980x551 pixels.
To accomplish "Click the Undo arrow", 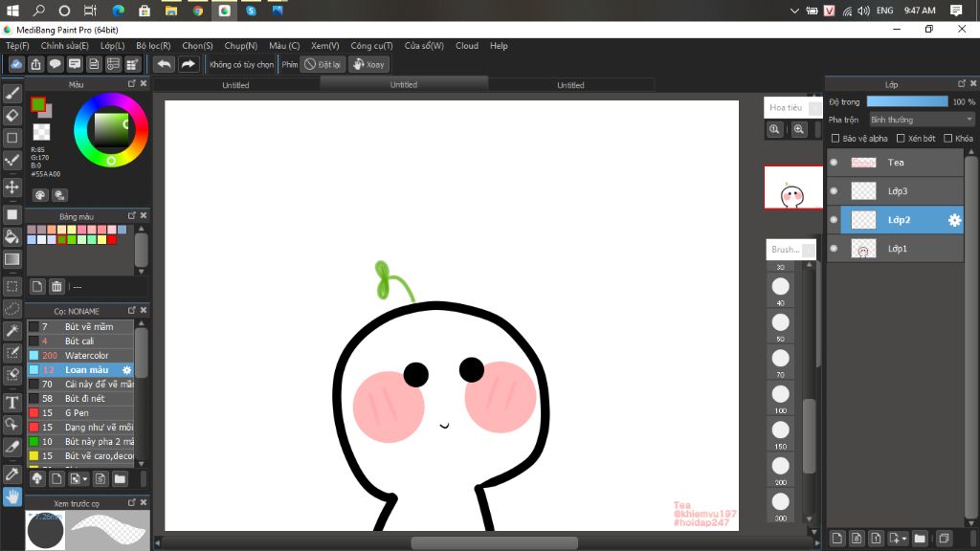I will [x=164, y=64].
